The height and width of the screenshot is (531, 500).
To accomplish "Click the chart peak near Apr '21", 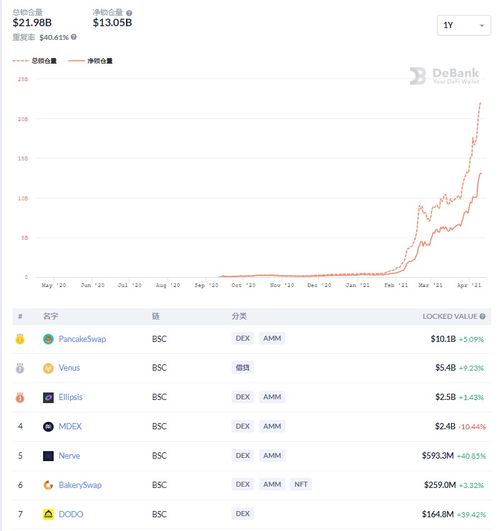I will 480,103.
